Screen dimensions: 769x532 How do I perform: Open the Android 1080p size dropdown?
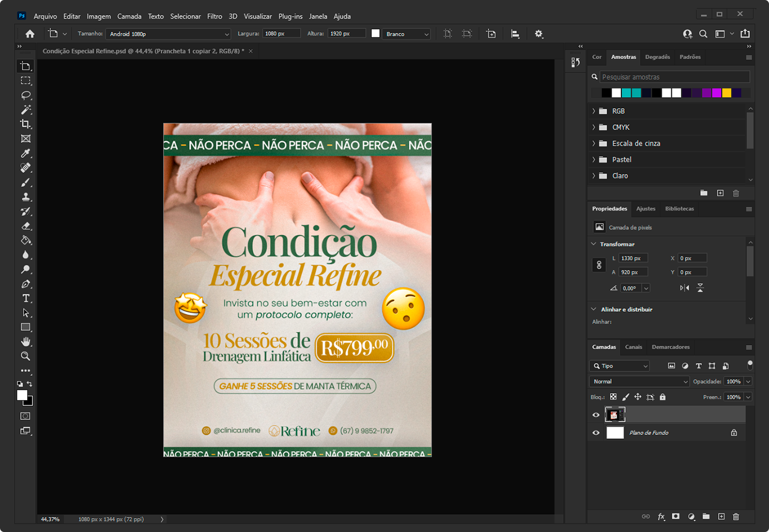point(168,34)
